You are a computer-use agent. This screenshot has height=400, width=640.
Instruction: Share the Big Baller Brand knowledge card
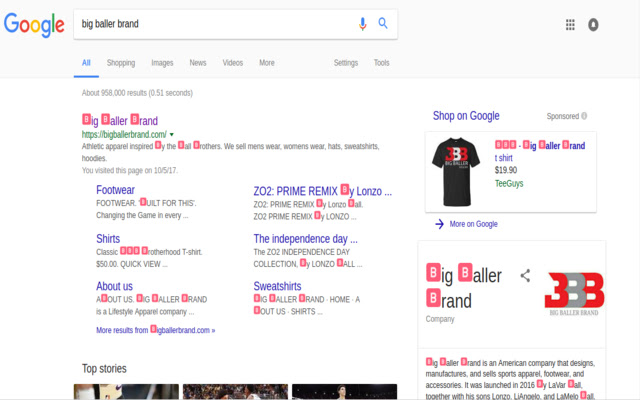(525, 276)
